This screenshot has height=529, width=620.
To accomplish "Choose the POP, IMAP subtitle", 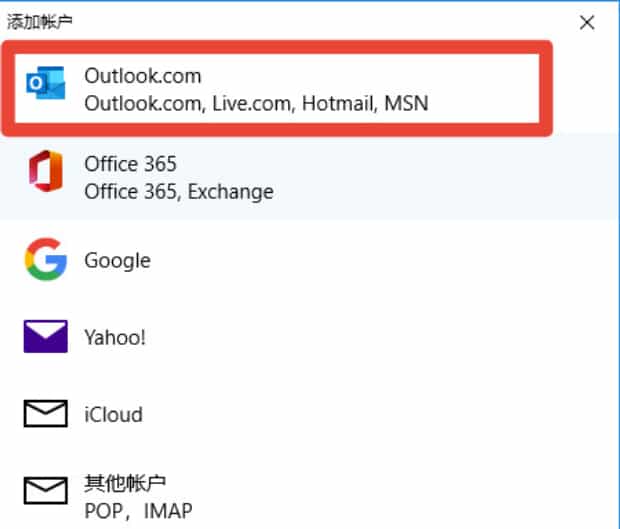I will point(138,511).
